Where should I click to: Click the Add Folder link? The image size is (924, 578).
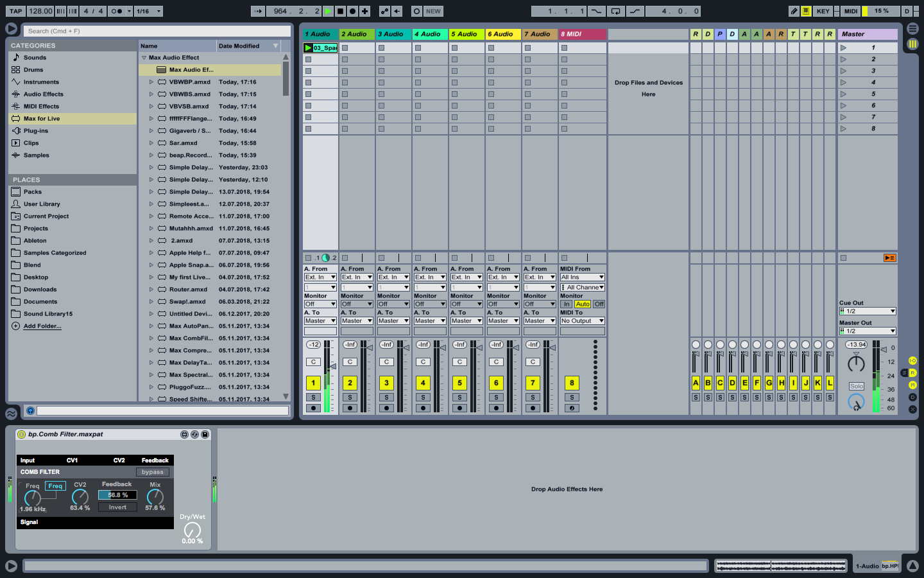point(42,326)
